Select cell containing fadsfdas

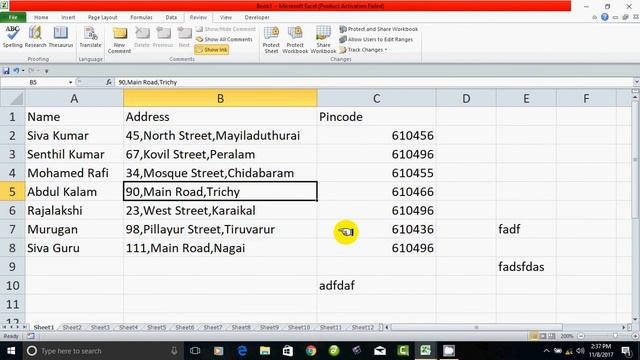pyautogui.click(x=526, y=267)
